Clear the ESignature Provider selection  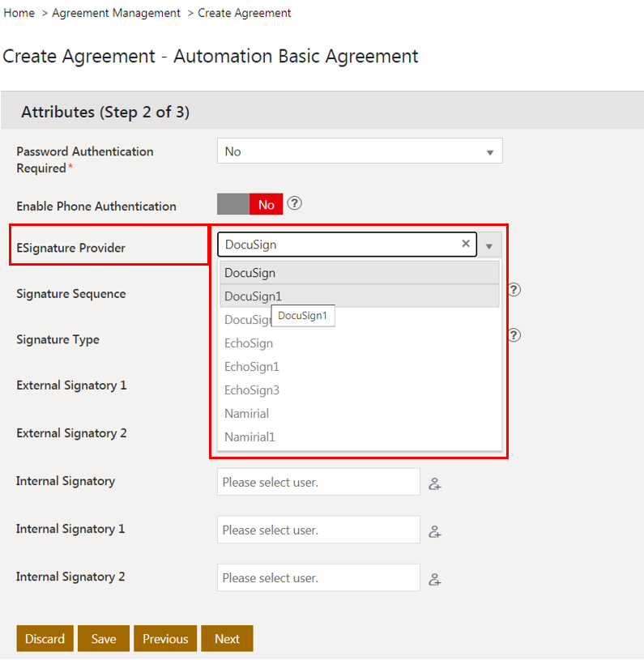click(x=466, y=244)
